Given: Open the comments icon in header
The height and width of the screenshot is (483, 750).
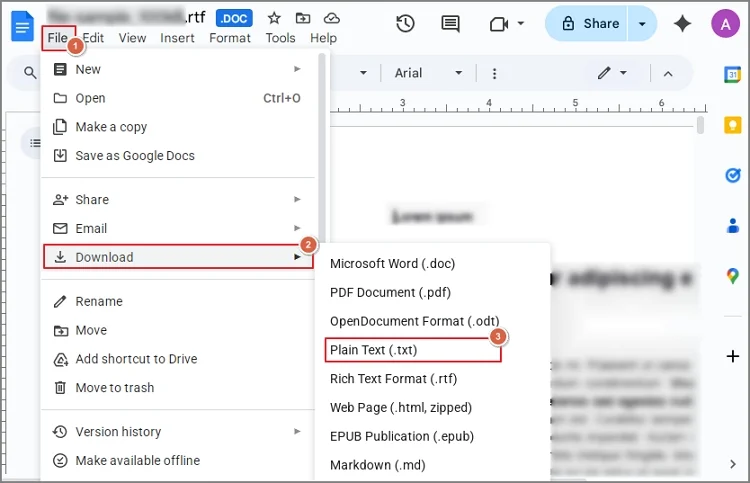Looking at the screenshot, I should (x=451, y=23).
